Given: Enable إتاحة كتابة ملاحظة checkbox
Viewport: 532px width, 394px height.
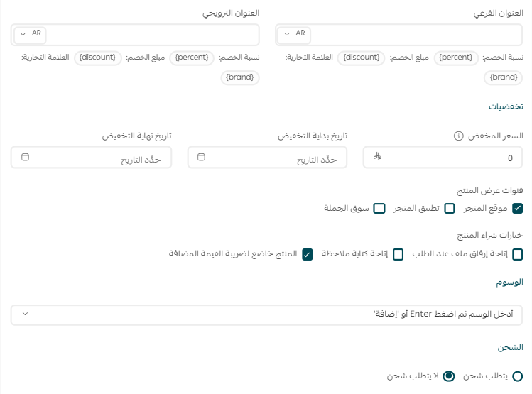Looking at the screenshot, I should click(x=398, y=254).
